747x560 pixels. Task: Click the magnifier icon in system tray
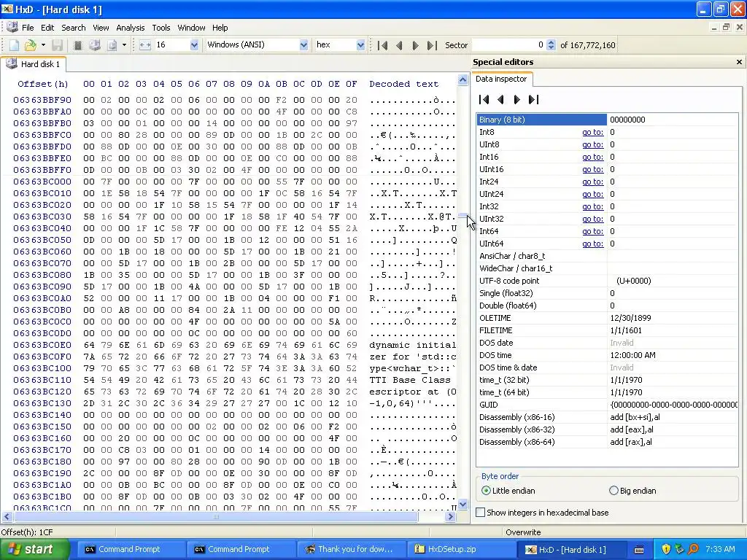pos(693,549)
